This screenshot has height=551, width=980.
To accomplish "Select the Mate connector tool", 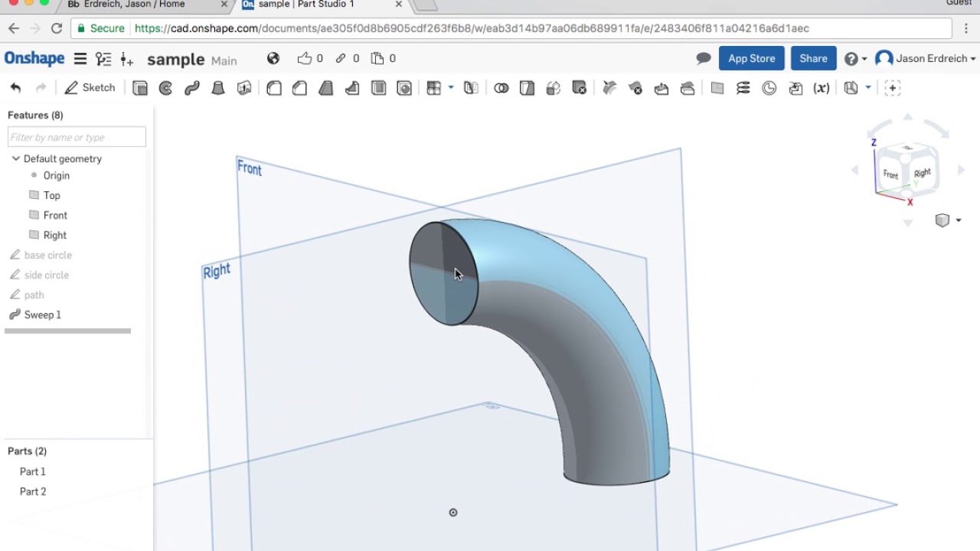I will [x=769, y=88].
